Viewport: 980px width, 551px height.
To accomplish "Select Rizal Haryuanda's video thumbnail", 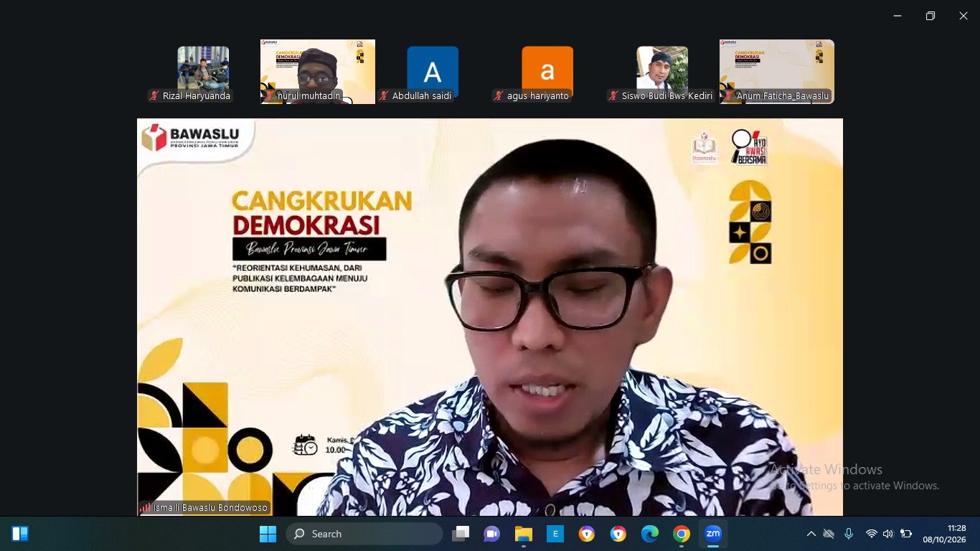I will (x=203, y=72).
